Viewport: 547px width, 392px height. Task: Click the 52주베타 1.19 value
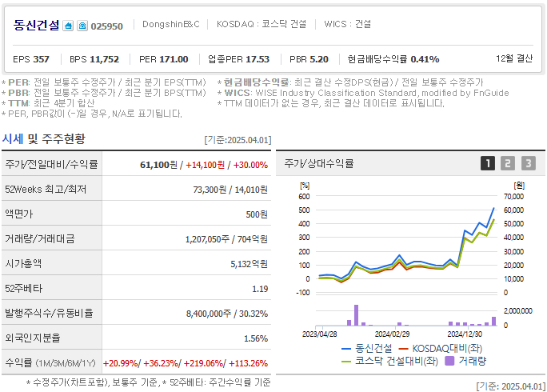pyautogui.click(x=260, y=289)
